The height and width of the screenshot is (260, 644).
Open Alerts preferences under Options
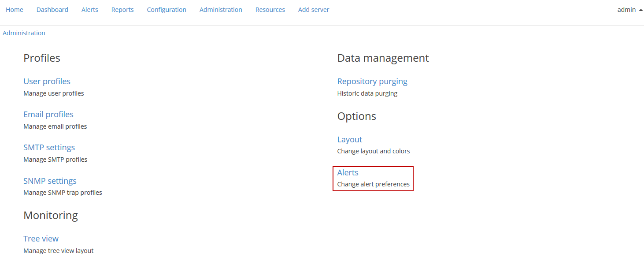pyautogui.click(x=348, y=173)
